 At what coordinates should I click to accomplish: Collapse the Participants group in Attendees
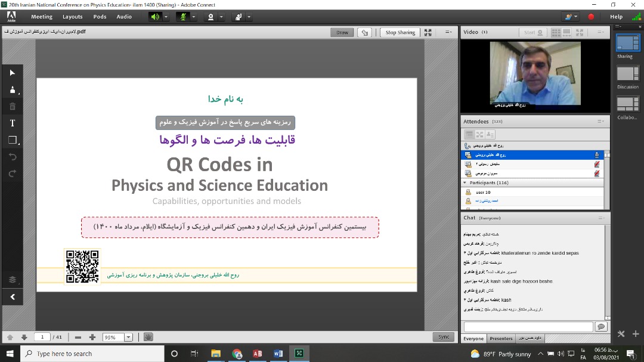click(x=465, y=182)
